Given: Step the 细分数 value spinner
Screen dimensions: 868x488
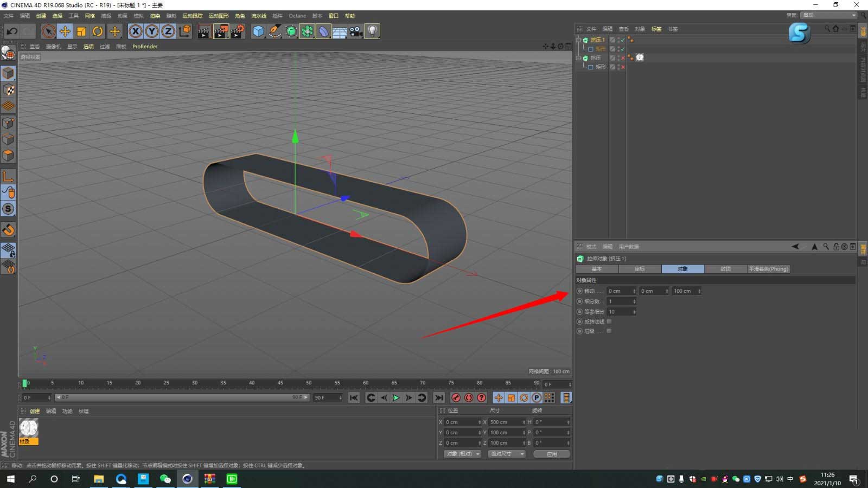Looking at the screenshot, I should click(x=634, y=301).
